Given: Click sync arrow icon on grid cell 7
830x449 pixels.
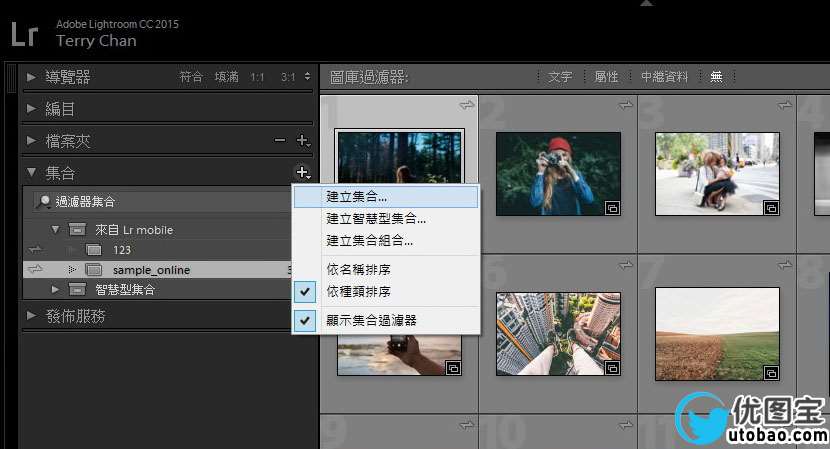Looking at the screenshot, I should click(x=784, y=265).
